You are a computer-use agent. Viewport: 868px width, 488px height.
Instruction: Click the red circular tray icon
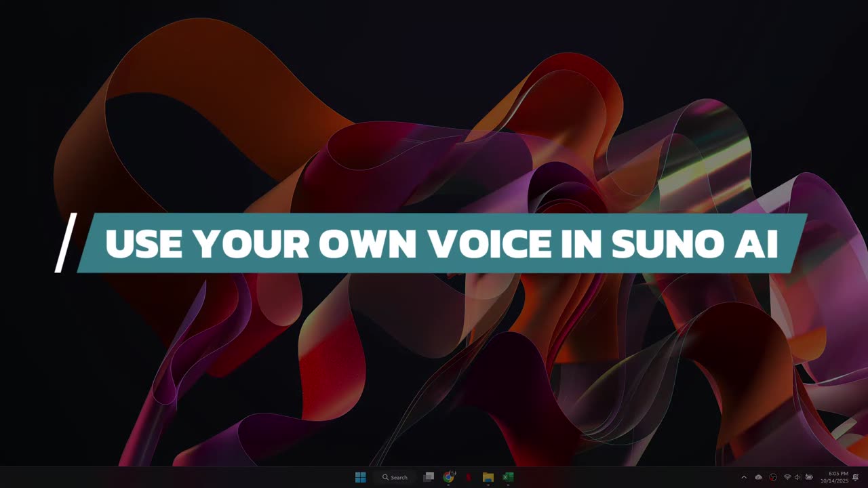[772, 477]
